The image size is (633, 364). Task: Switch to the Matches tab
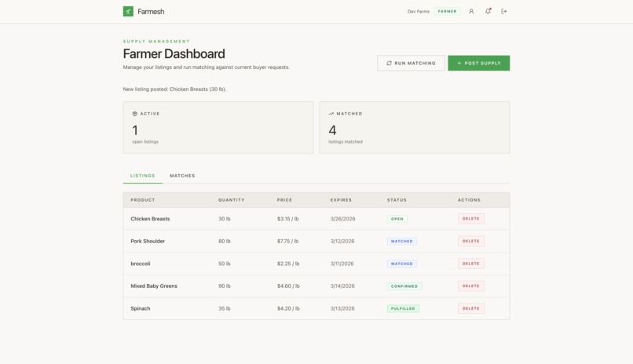coord(182,176)
